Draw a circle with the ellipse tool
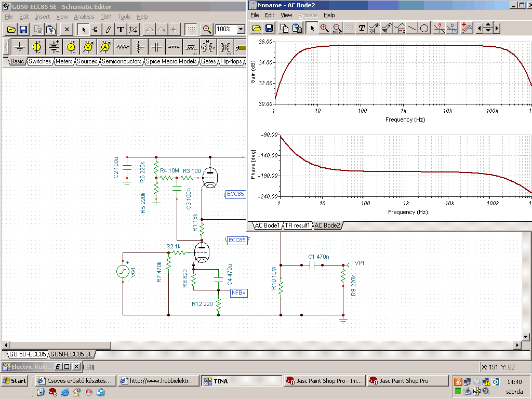 coord(424,28)
